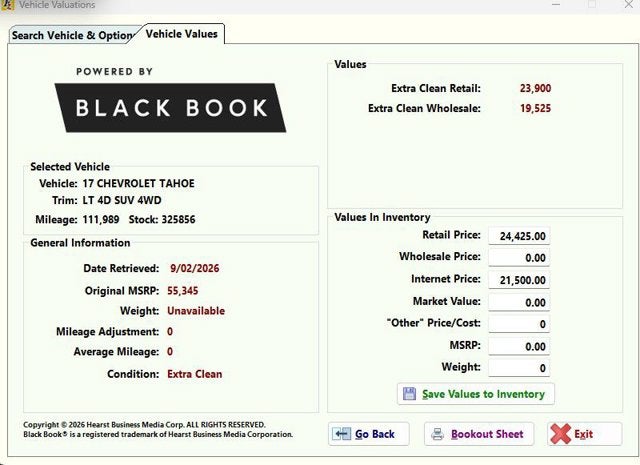Save Values to Inventory
The width and height of the screenshot is (640, 465).
[476, 394]
